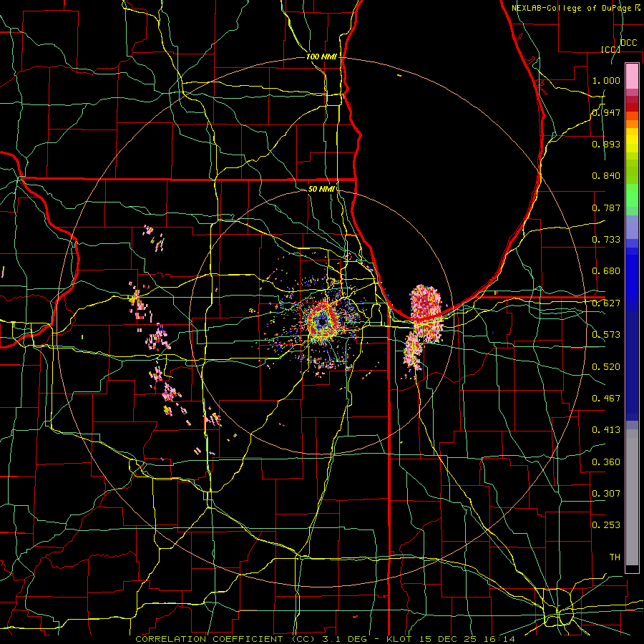This screenshot has width=644, height=644.
Task: Click the [CC] label beside the color bar
Action: 610,49
